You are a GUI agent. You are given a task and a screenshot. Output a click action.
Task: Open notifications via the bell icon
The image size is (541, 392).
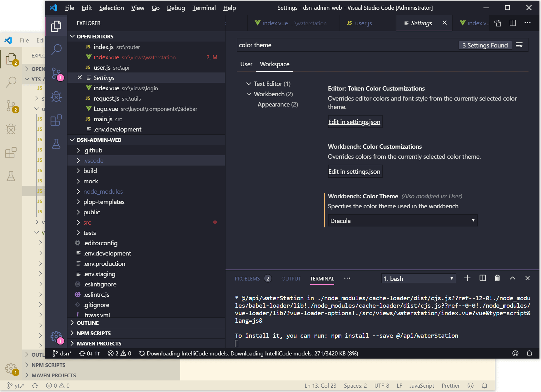529,353
